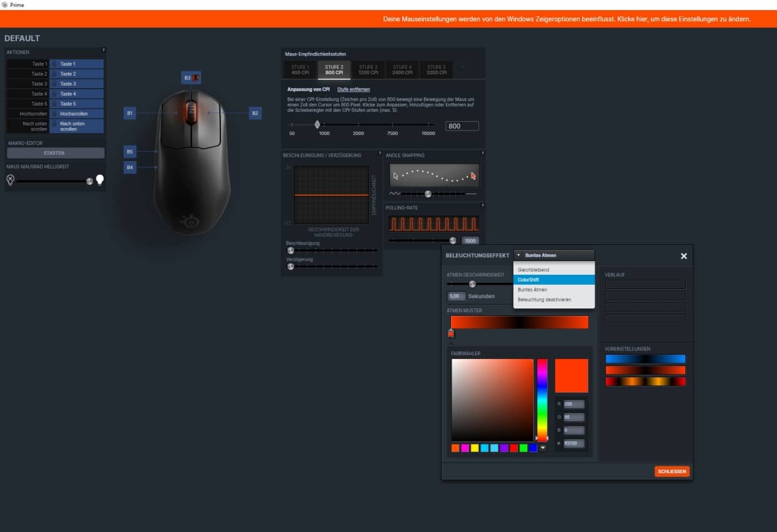
Task: Expand the color palette swatches dropdown arrow
Action: (542, 448)
